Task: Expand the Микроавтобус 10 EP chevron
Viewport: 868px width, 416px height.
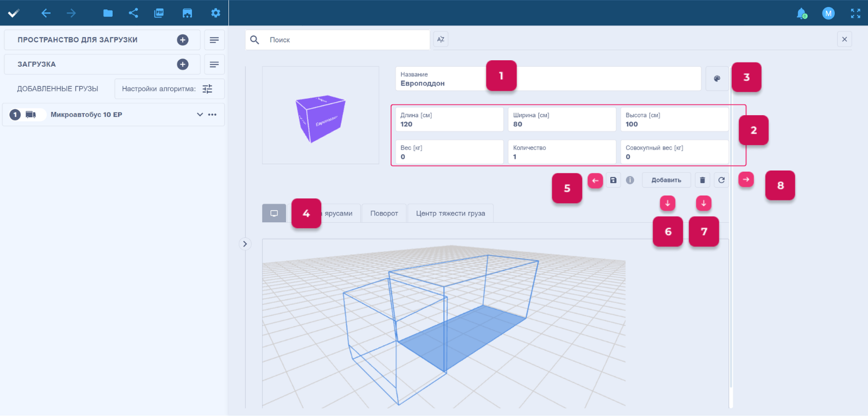Action: coord(200,115)
